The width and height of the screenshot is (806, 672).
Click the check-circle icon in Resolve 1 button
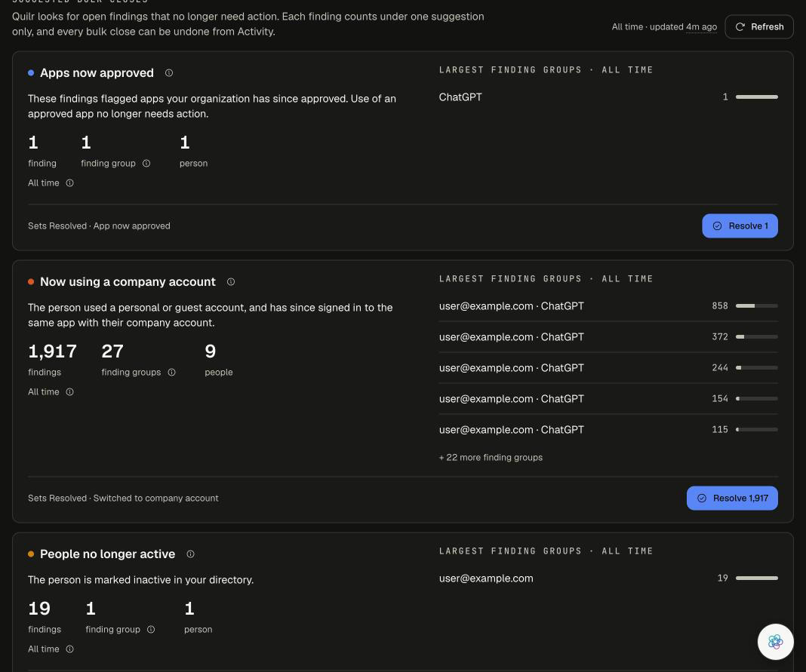click(718, 226)
